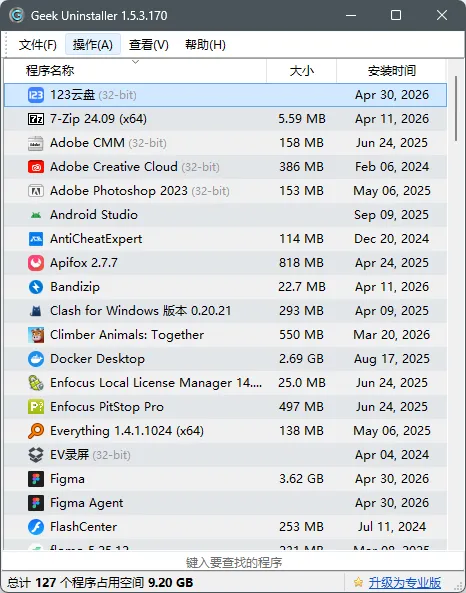Click the Sep 09, 2025 install date
The width and height of the screenshot is (466, 593).
coord(391,215)
